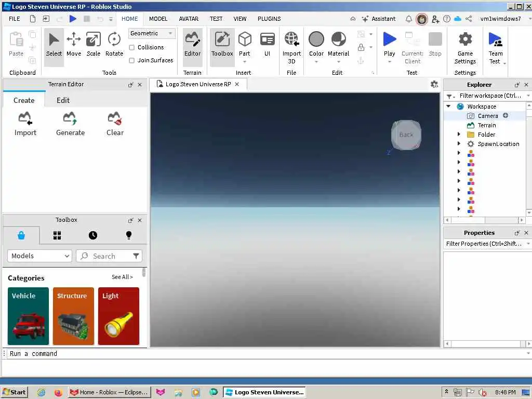Select Terrain in Explorer

coord(486,125)
